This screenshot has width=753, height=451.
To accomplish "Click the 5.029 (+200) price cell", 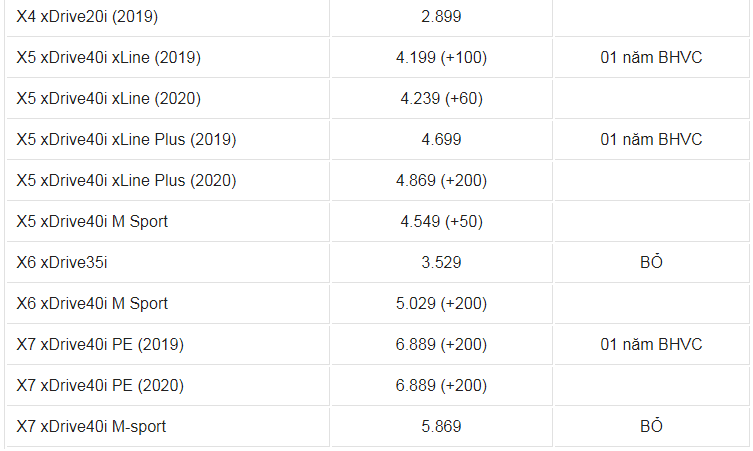I will (x=441, y=304).
